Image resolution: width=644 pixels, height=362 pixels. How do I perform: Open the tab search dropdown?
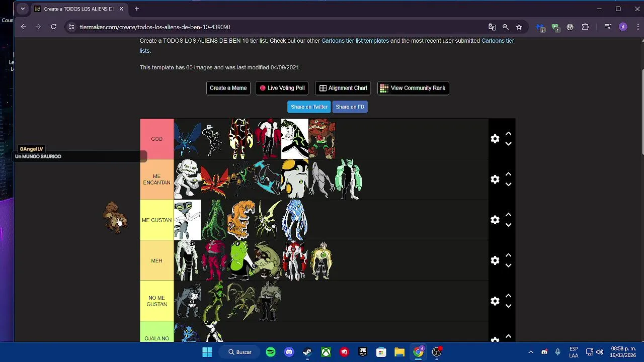pyautogui.click(x=23, y=9)
